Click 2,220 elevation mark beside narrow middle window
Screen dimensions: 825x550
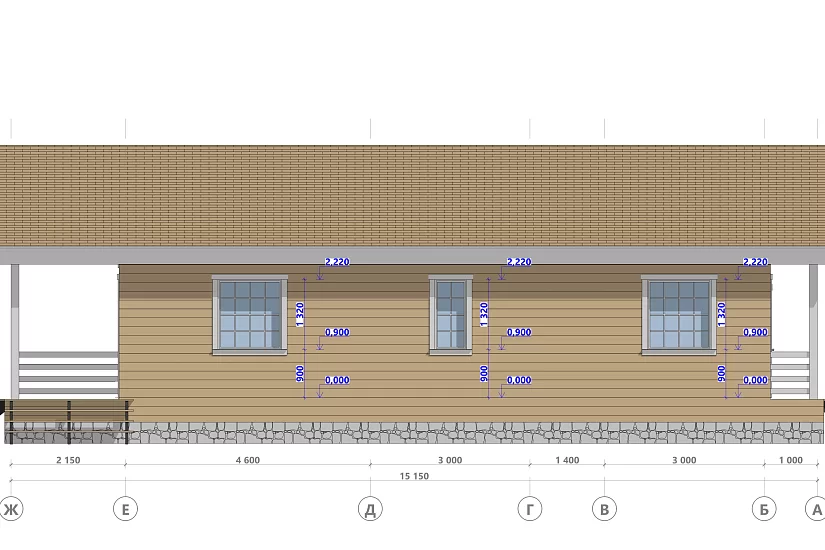pos(519,262)
